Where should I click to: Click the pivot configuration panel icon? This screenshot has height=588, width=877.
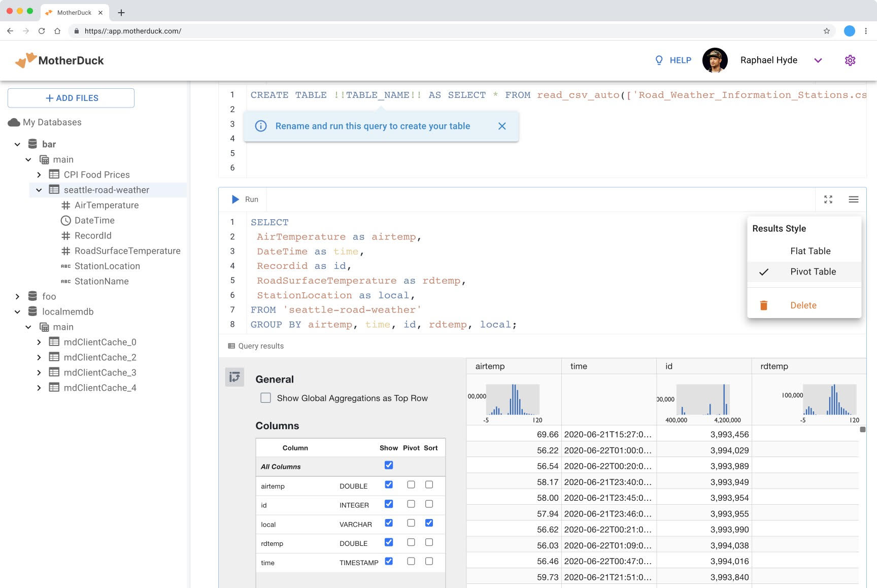pyautogui.click(x=234, y=377)
